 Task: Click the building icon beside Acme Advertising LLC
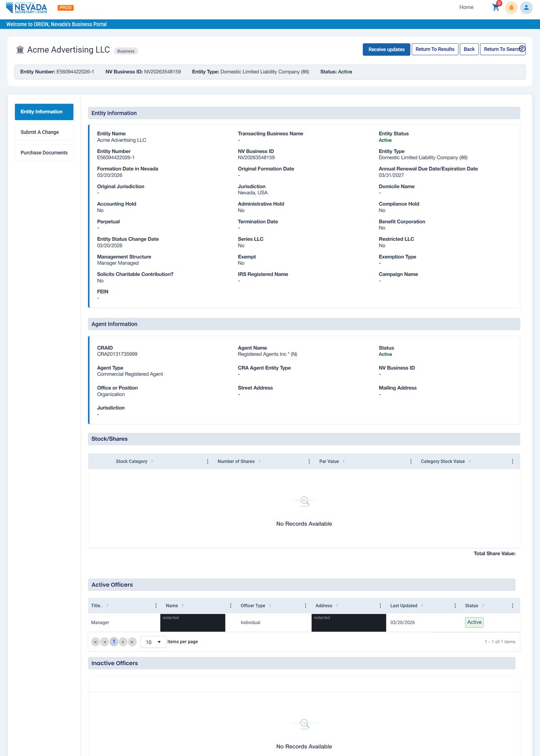20,50
